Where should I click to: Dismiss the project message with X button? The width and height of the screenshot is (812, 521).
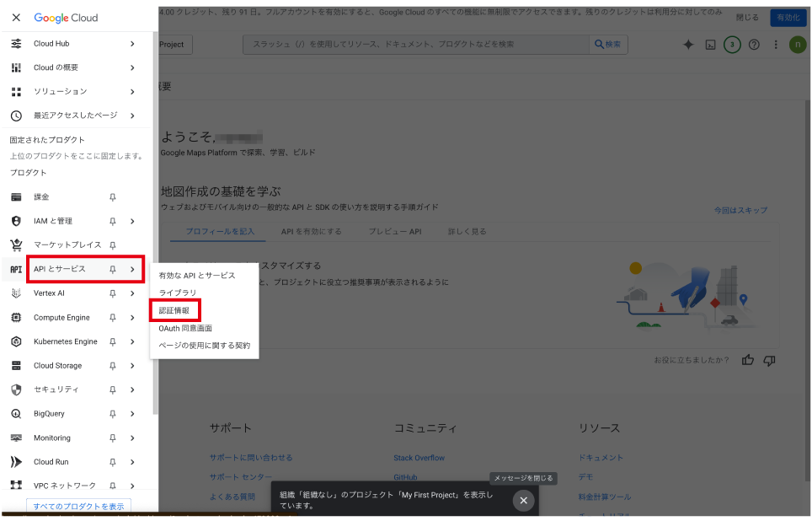[523, 501]
